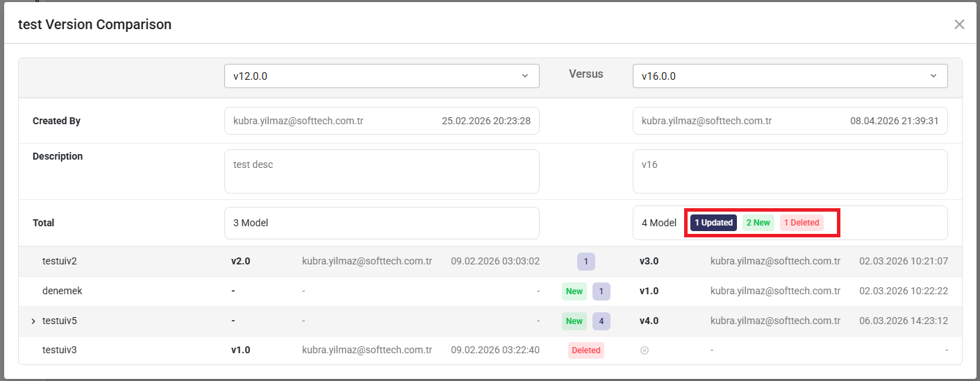Close the Version Comparison dialog
The height and width of the screenshot is (381, 980).
pos(959,25)
